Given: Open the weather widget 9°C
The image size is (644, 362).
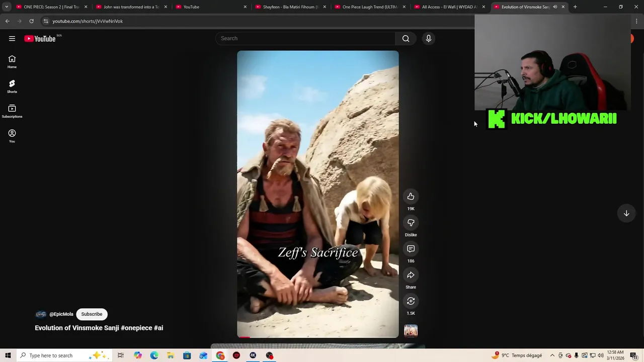Looking at the screenshot, I should (518, 355).
